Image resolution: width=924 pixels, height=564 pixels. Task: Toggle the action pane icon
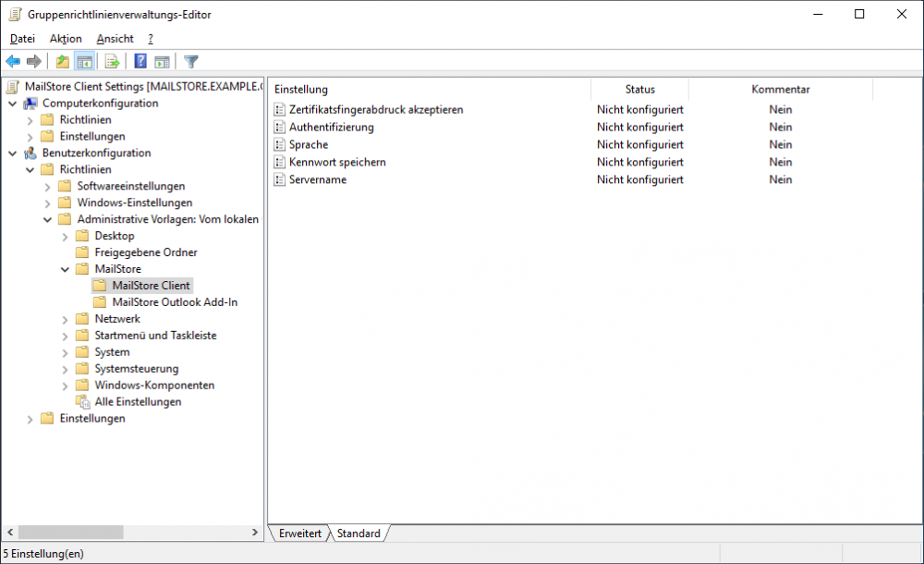pyautogui.click(x=161, y=61)
